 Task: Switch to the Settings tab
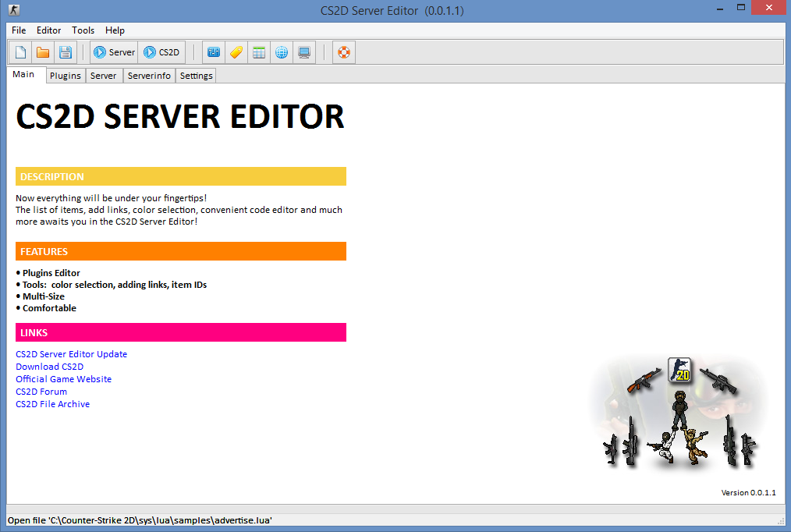(x=197, y=76)
